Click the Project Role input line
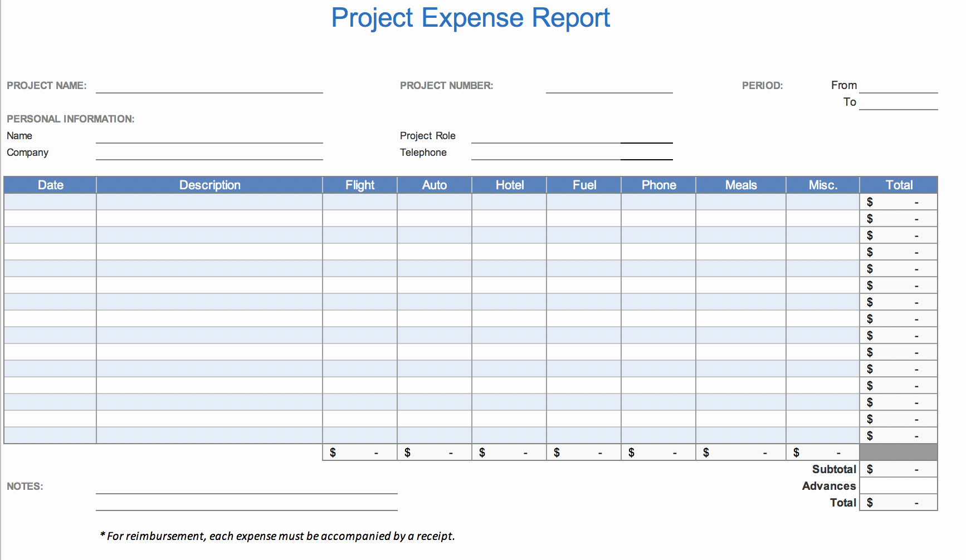 572,136
